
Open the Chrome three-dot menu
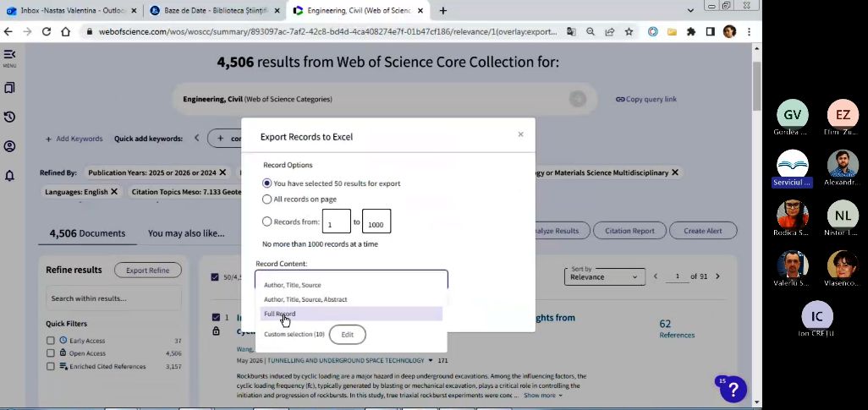749,32
